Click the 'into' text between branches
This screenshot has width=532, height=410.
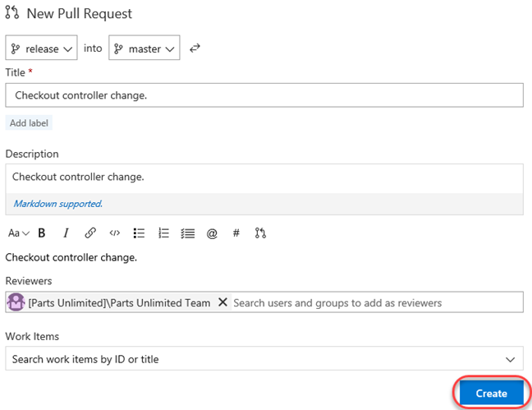93,48
